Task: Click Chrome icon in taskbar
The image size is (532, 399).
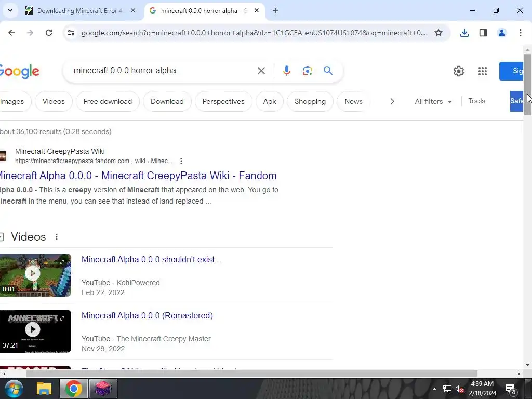Action: click(x=74, y=389)
